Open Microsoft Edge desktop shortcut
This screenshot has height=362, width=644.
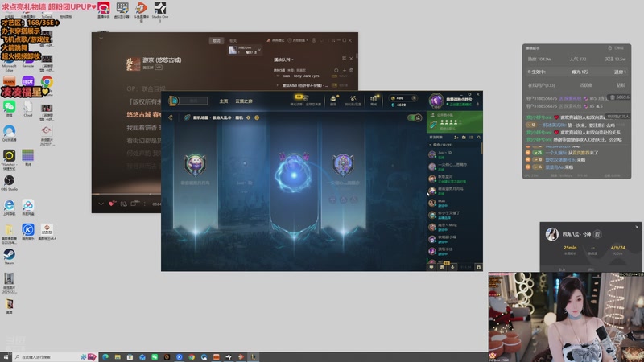(x=9, y=67)
